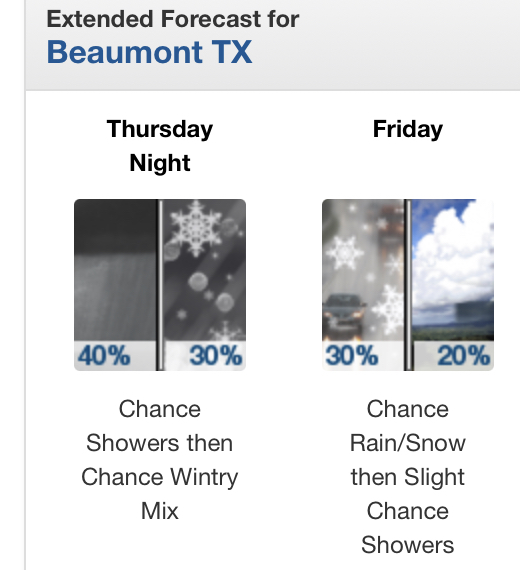The width and height of the screenshot is (520, 570).
Task: Click the 40% precipitation label
Action: tap(104, 356)
